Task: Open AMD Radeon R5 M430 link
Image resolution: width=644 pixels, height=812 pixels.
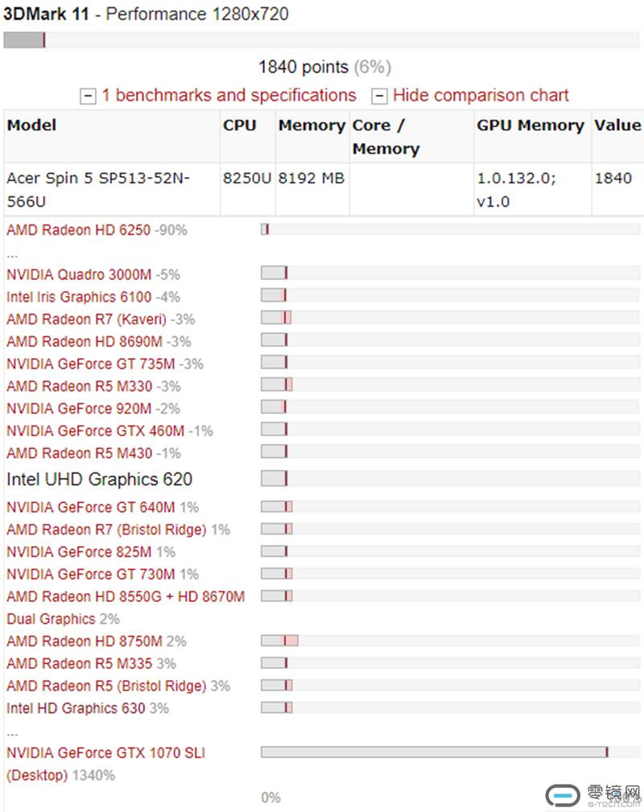Action: [x=79, y=453]
